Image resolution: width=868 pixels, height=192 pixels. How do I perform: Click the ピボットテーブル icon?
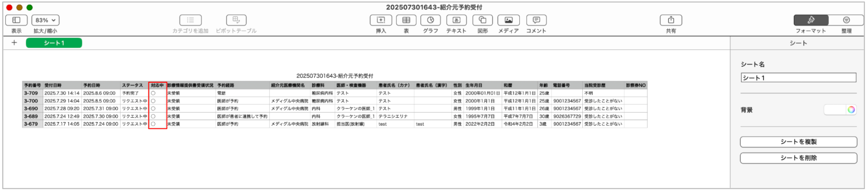tap(236, 20)
